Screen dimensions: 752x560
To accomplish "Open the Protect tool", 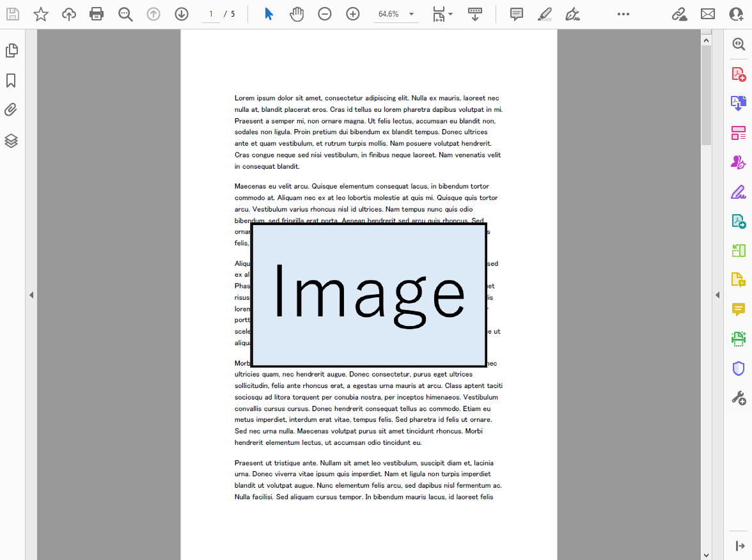I will pos(739,367).
